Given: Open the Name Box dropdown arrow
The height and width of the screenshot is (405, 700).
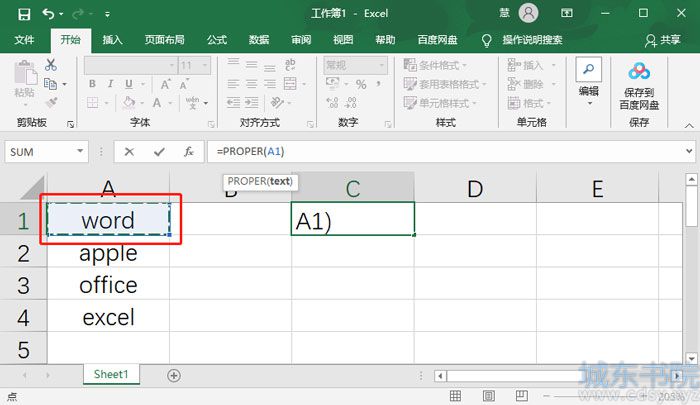Looking at the screenshot, I should click(80, 151).
